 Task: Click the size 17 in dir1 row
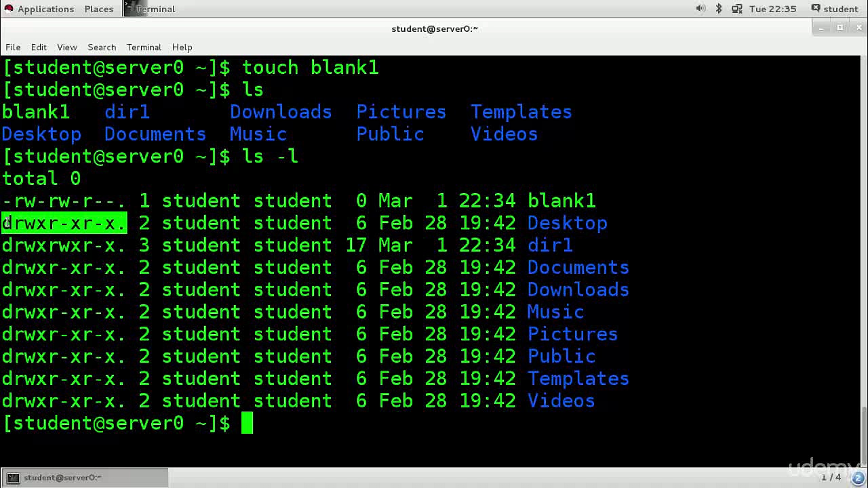(357, 245)
